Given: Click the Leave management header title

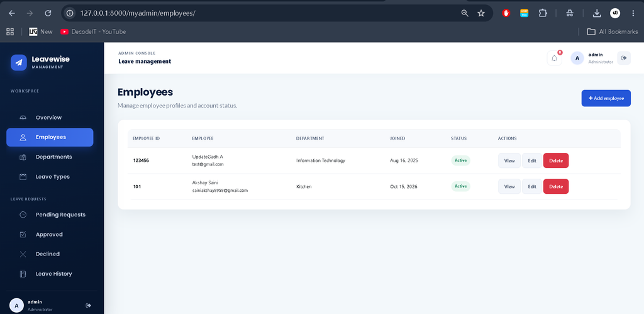Looking at the screenshot, I should (145, 62).
